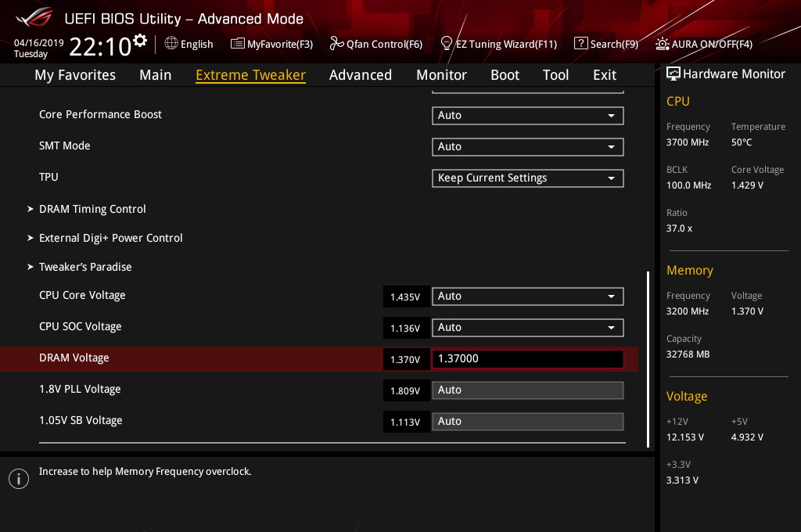Open Qfan Control(F6)
Image resolution: width=801 pixels, height=532 pixels.
tap(384, 44)
